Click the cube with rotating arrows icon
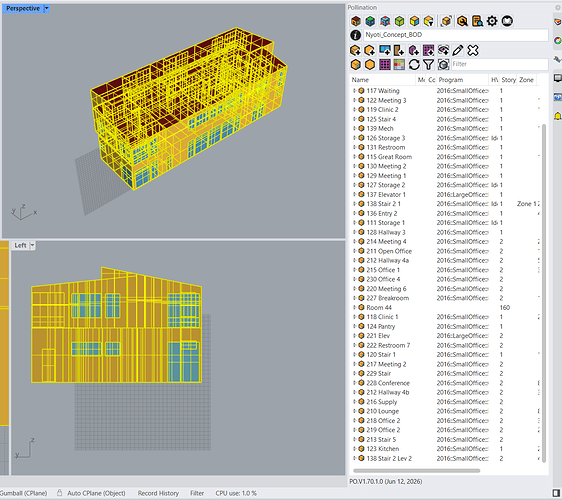The height and width of the screenshot is (500, 562). click(x=447, y=21)
